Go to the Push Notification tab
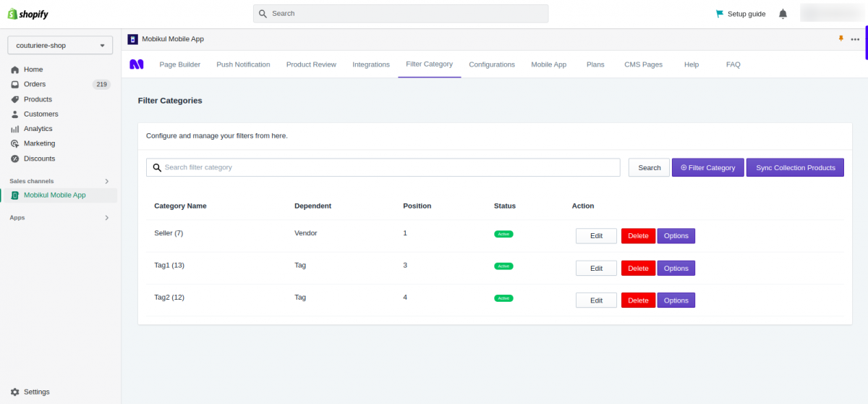The width and height of the screenshot is (868, 404). point(243,64)
